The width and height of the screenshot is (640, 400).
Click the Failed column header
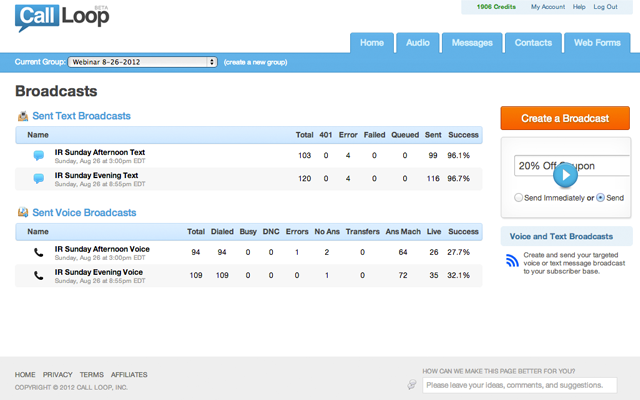click(374, 135)
